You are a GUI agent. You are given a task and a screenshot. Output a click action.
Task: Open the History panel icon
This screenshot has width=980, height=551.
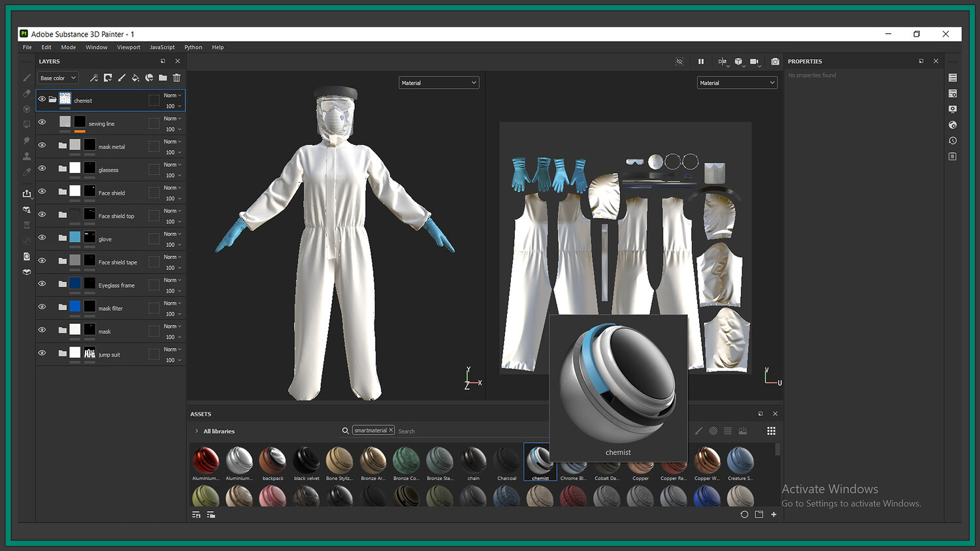coord(953,140)
